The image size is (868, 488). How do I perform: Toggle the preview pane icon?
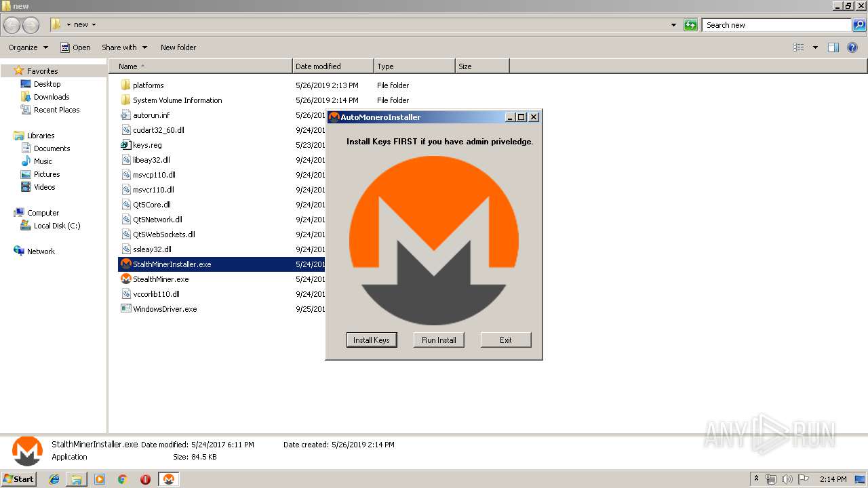[x=833, y=47]
